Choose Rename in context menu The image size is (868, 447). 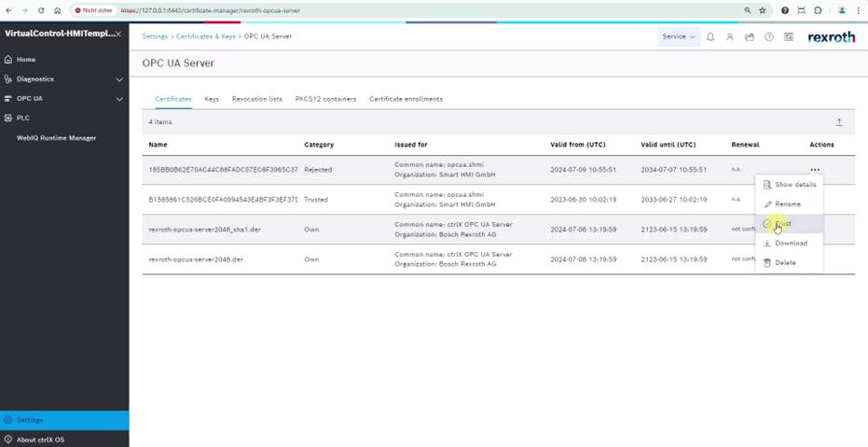point(790,204)
